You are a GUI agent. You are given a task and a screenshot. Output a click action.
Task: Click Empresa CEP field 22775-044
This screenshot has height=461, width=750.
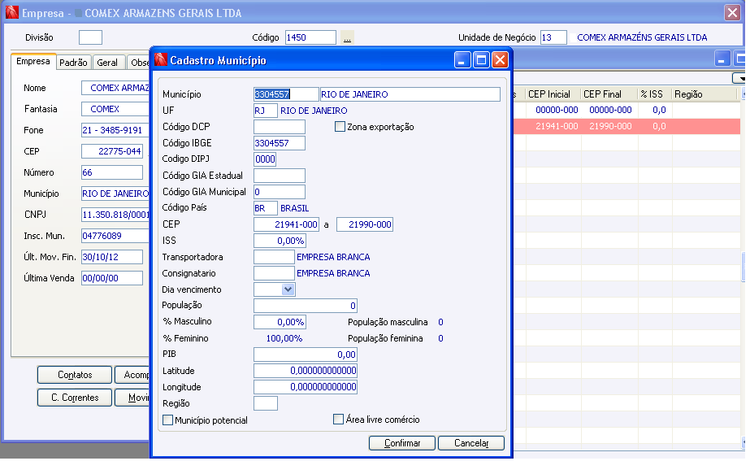tap(112, 151)
